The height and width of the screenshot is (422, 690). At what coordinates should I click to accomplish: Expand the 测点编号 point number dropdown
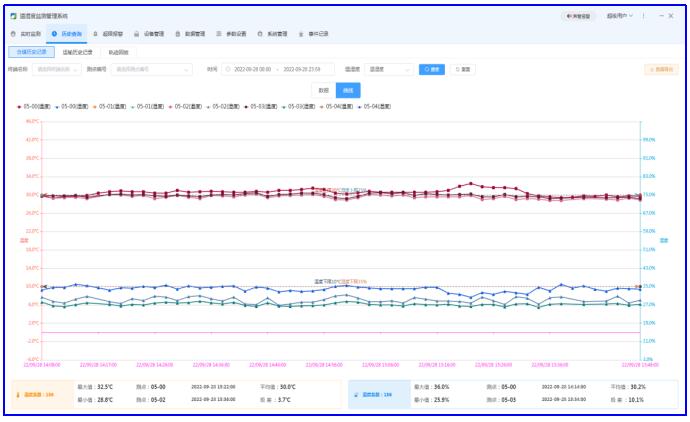point(151,70)
